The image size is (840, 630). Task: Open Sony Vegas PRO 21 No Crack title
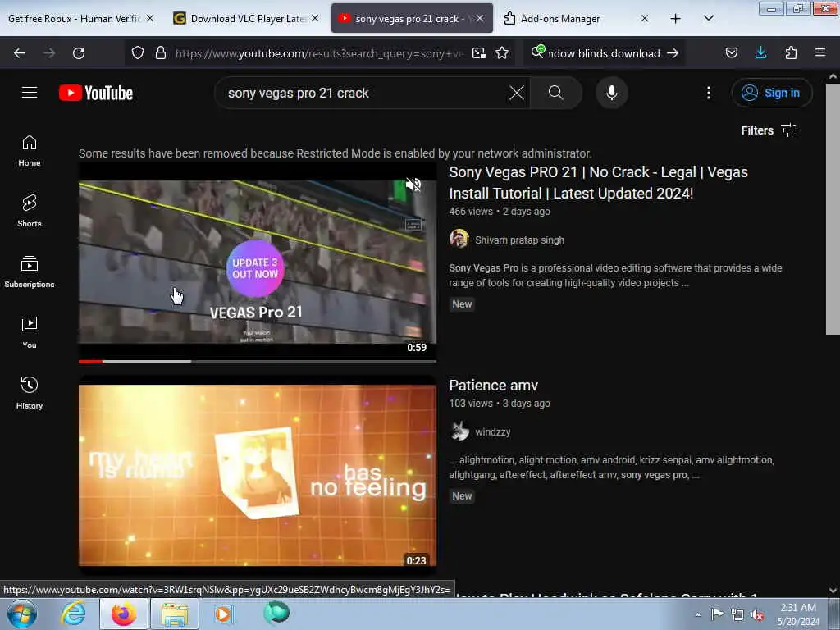point(598,183)
